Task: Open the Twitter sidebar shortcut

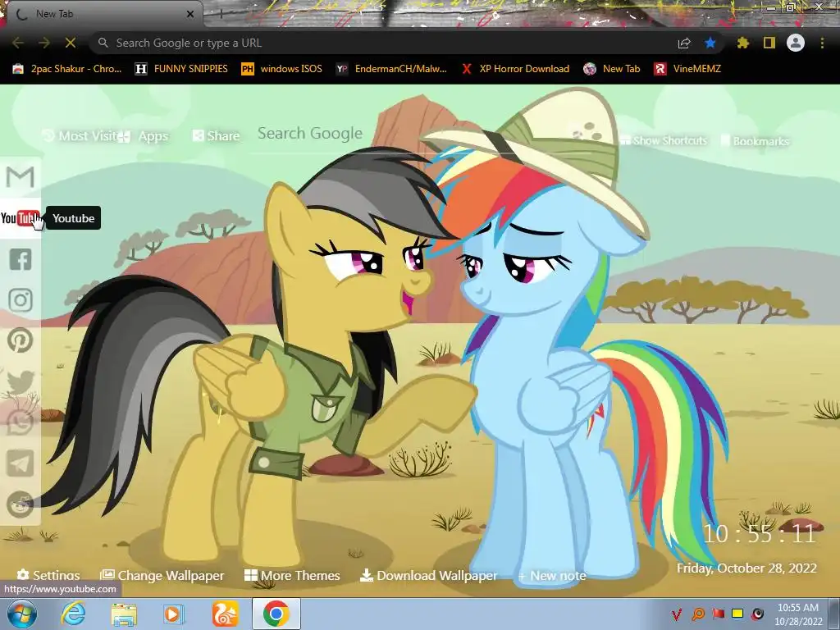Action: 21,381
